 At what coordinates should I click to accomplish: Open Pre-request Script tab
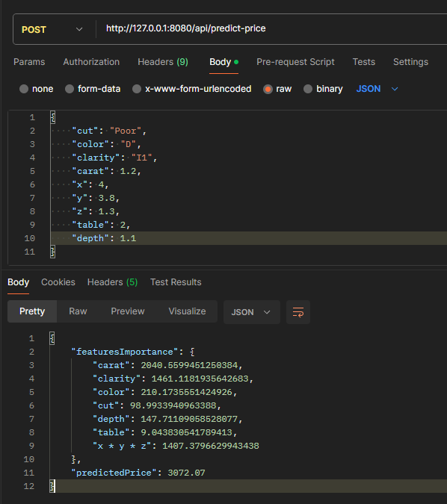click(x=295, y=62)
